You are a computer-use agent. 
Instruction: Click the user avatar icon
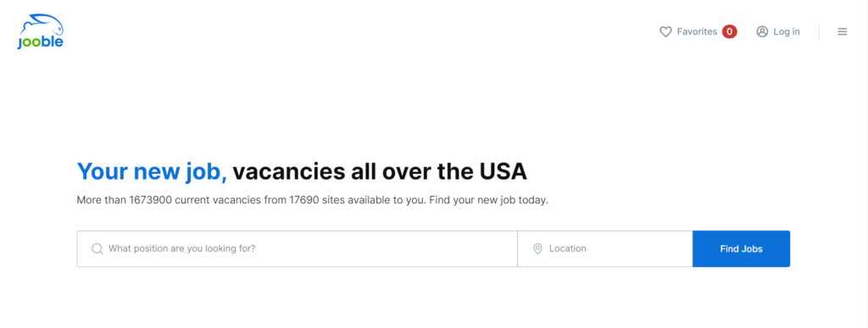[762, 32]
